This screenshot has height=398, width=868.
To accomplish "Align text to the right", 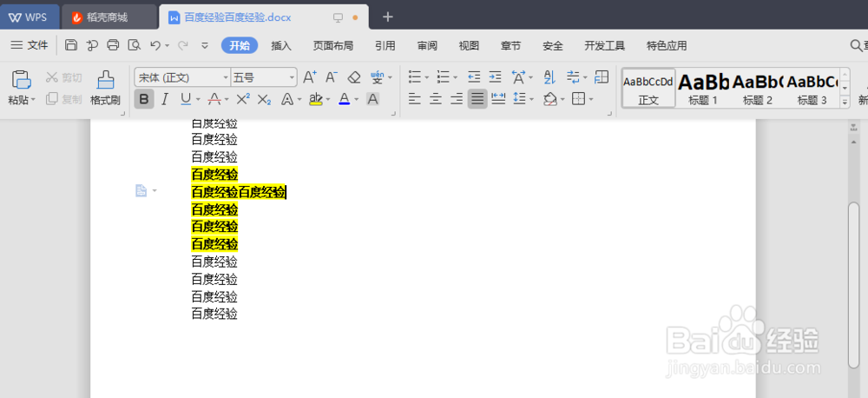I will point(457,99).
